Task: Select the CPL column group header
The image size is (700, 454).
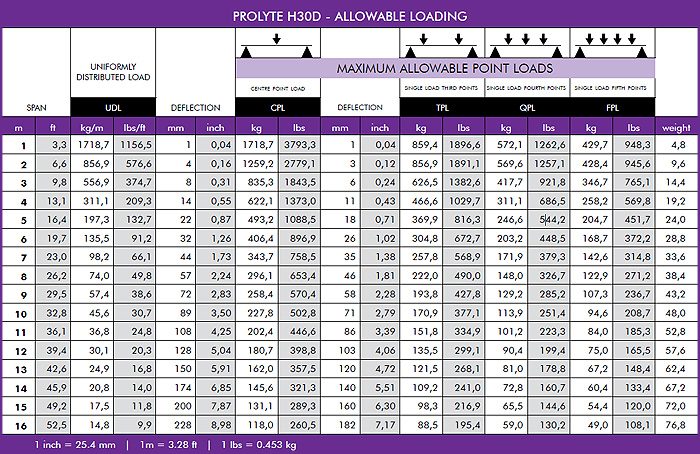Action: coord(277,107)
